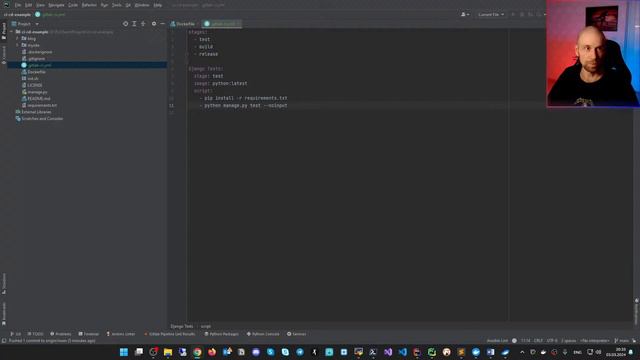The height and width of the screenshot is (360, 640).
Task: Open the Gitlab Pipeline Lint Results window
Action: (x=169, y=334)
